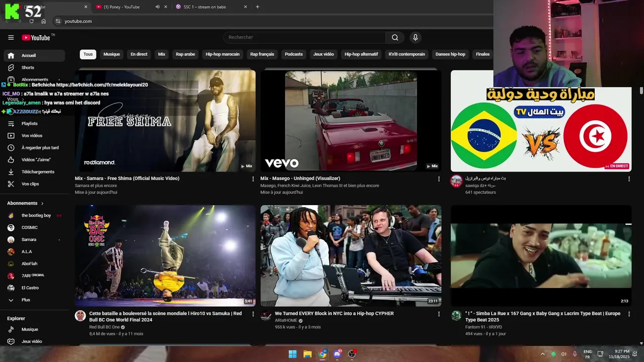The image size is (644, 362).
Task: Open Vidéos "J'aime" list
Action: tap(34, 159)
